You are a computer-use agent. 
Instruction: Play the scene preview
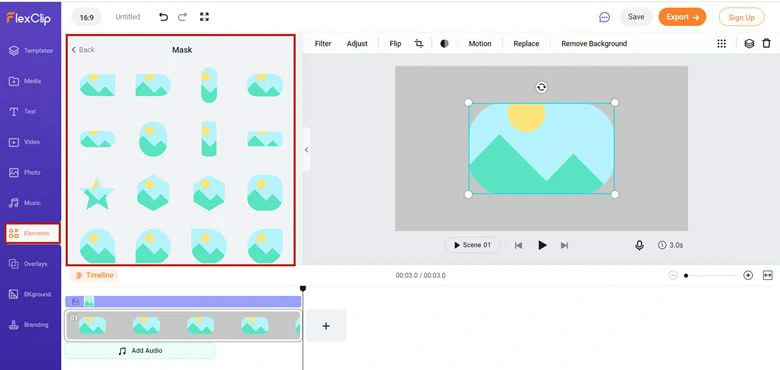tap(542, 245)
